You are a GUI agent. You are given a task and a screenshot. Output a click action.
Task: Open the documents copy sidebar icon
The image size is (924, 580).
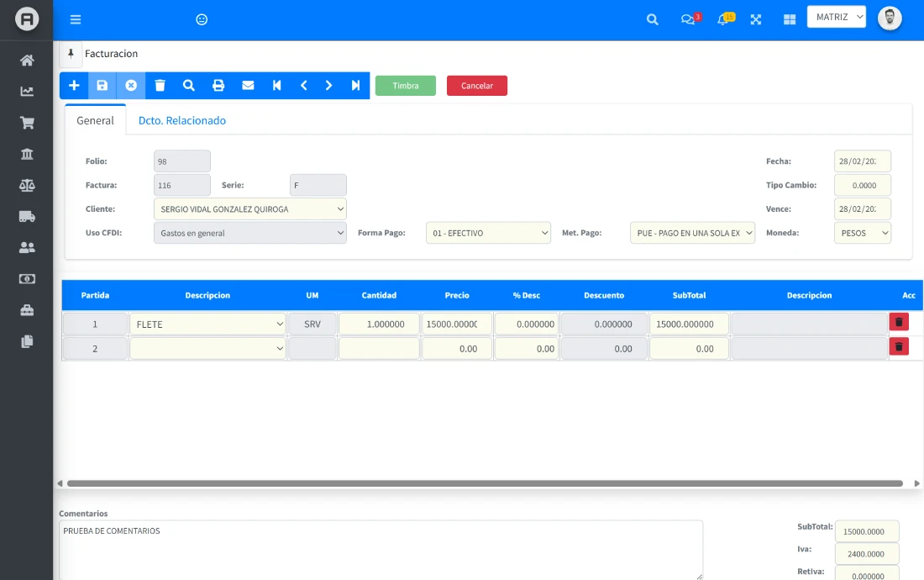27,341
